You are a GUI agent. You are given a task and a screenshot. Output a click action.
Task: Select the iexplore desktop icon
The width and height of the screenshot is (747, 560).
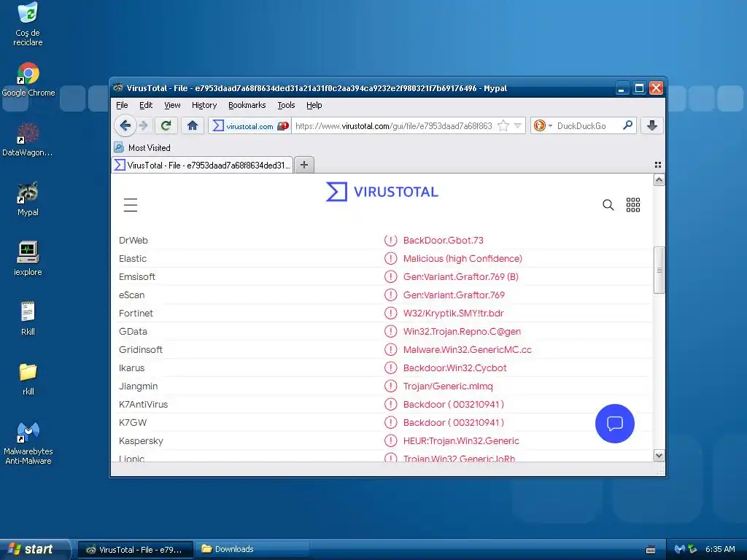28,259
